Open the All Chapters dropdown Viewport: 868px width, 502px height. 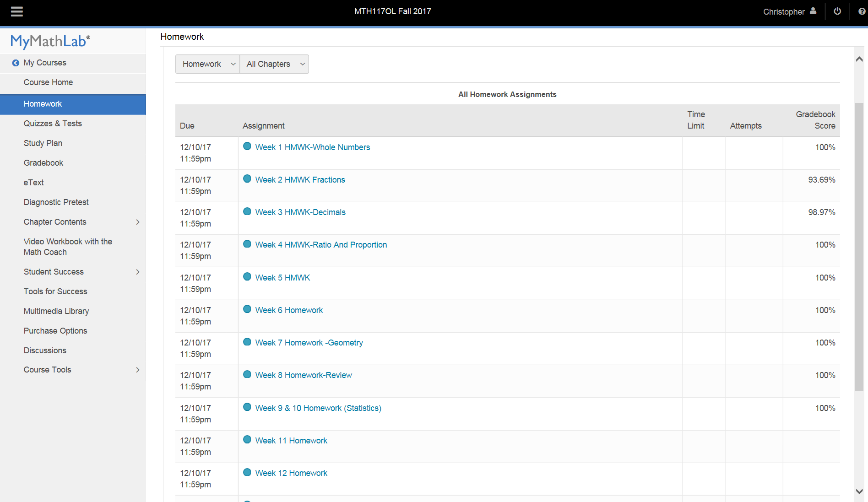point(274,64)
